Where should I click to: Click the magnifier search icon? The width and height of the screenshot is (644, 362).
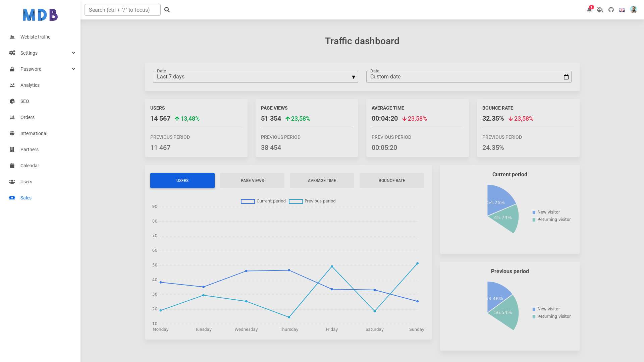tap(167, 10)
